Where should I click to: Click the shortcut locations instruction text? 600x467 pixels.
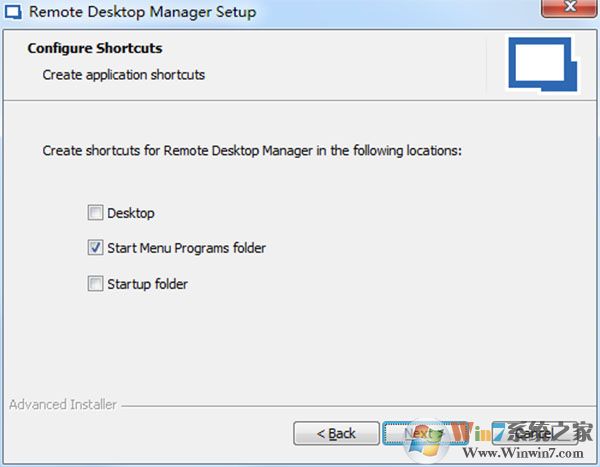pos(252,151)
